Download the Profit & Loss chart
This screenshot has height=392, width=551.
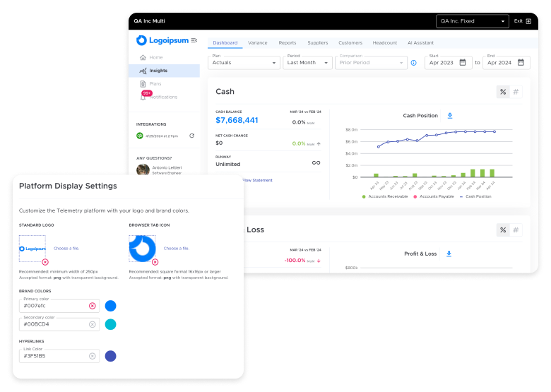[x=449, y=254]
